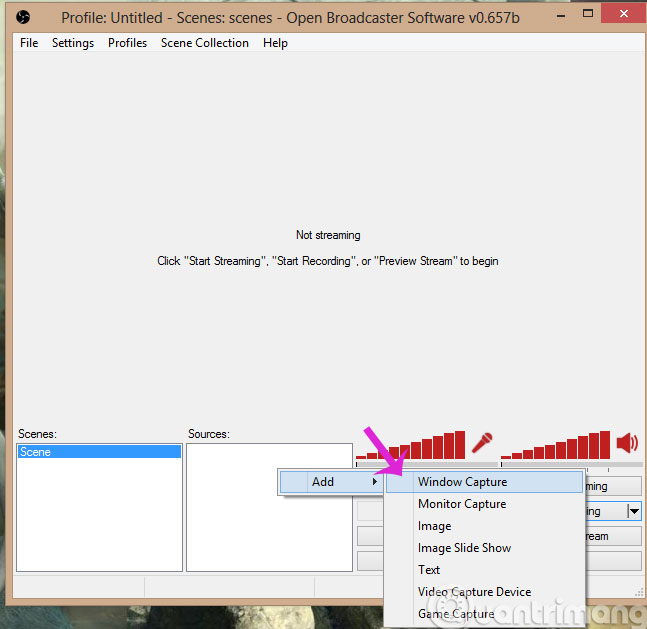Select Image from the submenu
The image size is (647, 629).
click(484, 526)
